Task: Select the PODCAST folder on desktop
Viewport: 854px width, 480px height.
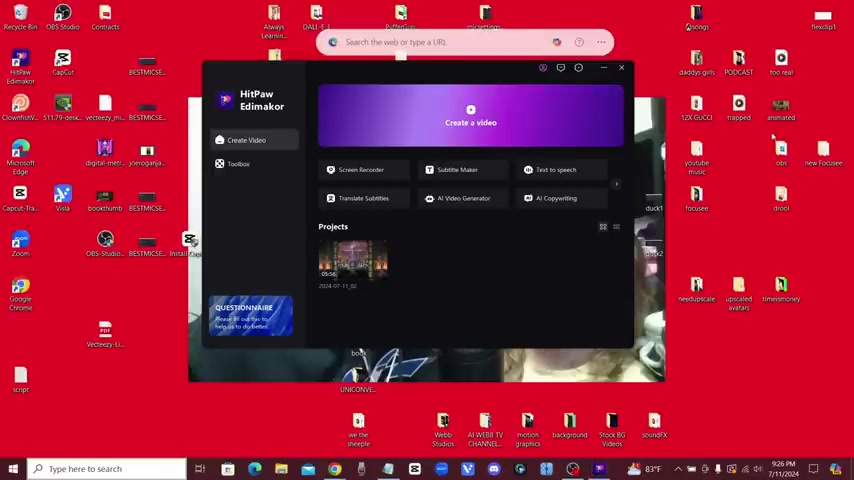Action: click(739, 62)
